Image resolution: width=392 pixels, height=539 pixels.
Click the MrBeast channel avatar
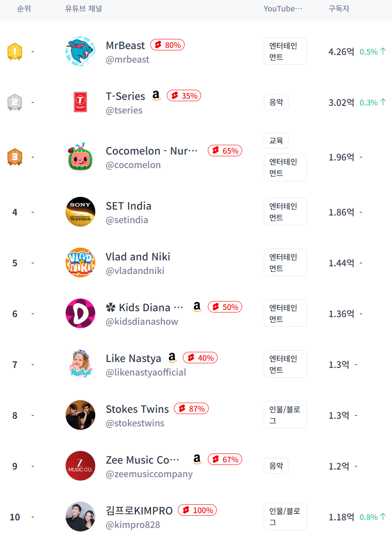tap(80, 51)
